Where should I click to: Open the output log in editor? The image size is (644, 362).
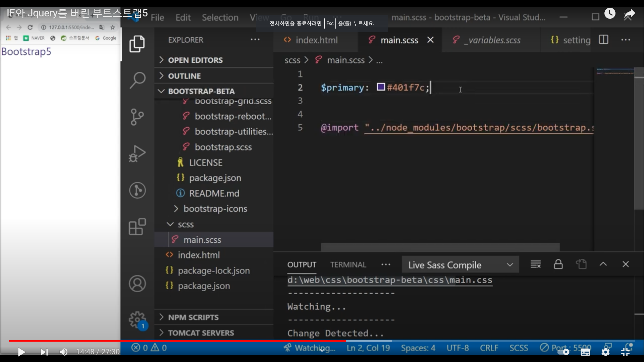click(581, 264)
